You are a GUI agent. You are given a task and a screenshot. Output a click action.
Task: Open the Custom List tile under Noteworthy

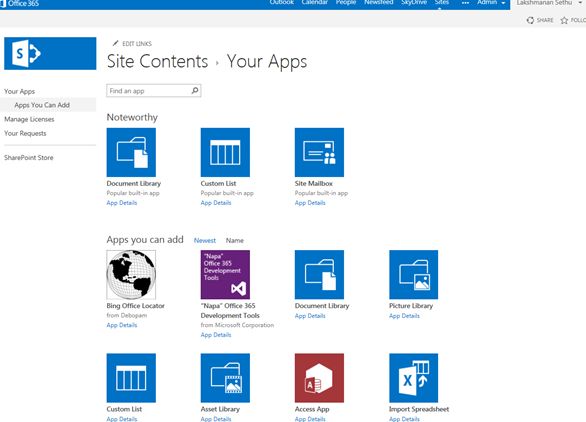(225, 152)
